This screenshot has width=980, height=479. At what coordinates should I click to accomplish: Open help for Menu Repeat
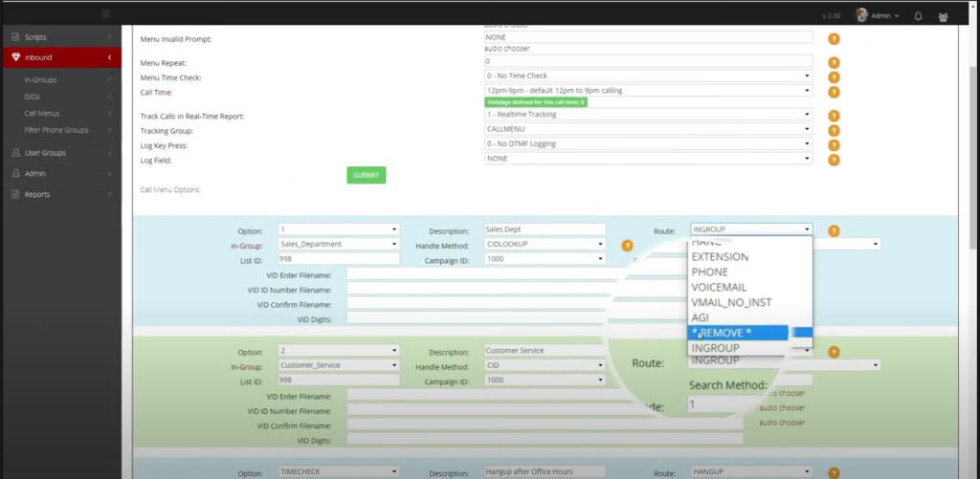tap(834, 62)
